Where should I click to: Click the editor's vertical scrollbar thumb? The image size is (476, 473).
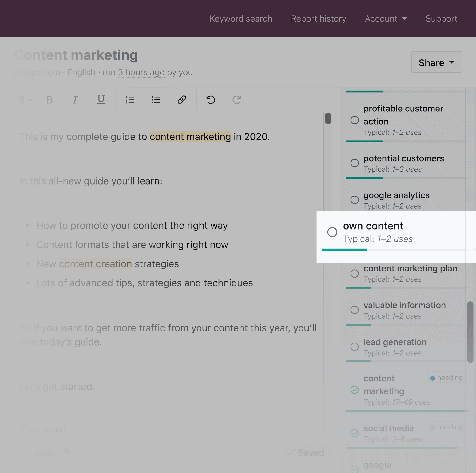(328, 118)
